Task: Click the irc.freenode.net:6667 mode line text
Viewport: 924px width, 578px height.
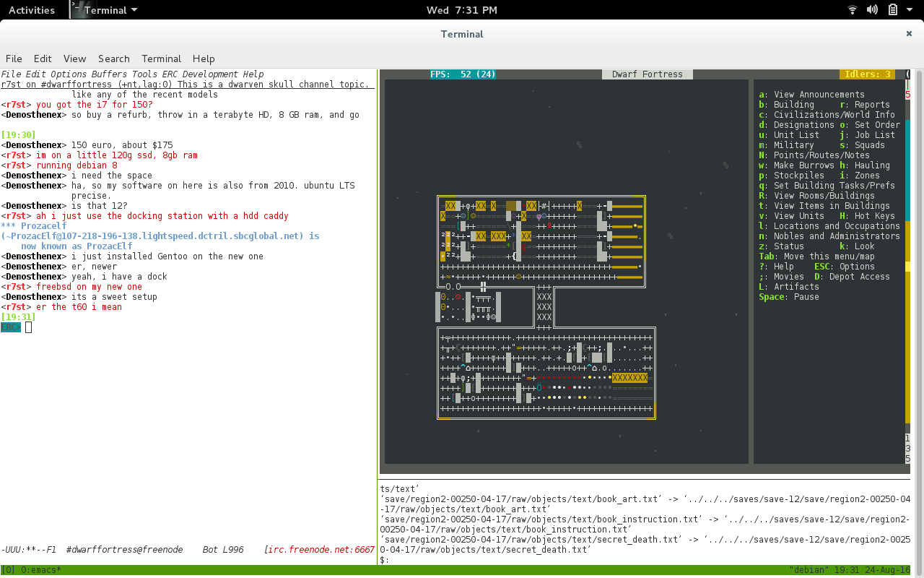Action: [x=321, y=550]
